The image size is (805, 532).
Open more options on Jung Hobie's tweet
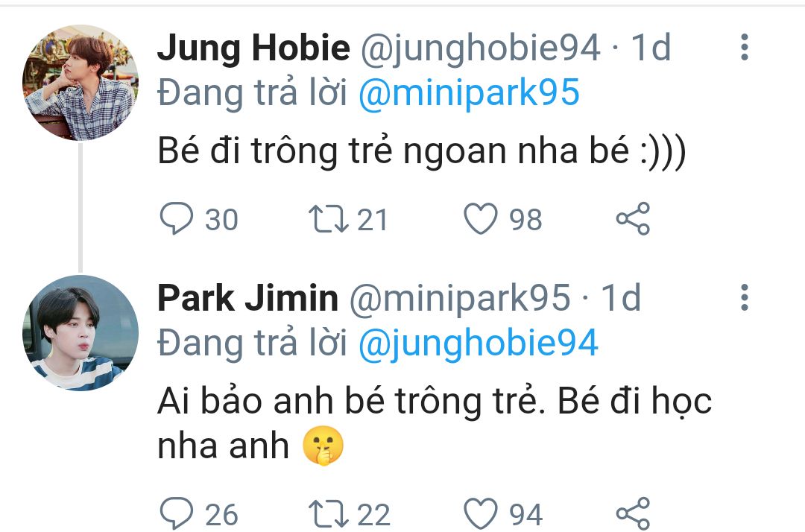pos(743,48)
